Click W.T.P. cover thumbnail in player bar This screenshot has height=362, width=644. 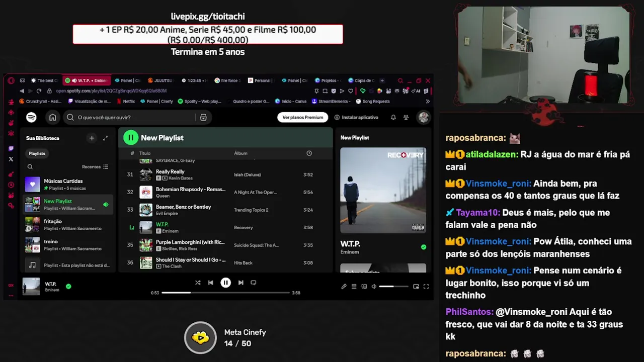[x=31, y=287]
